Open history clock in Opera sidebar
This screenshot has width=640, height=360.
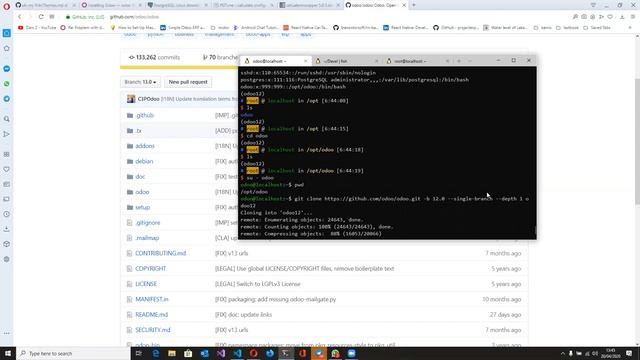pyautogui.click(x=7, y=214)
